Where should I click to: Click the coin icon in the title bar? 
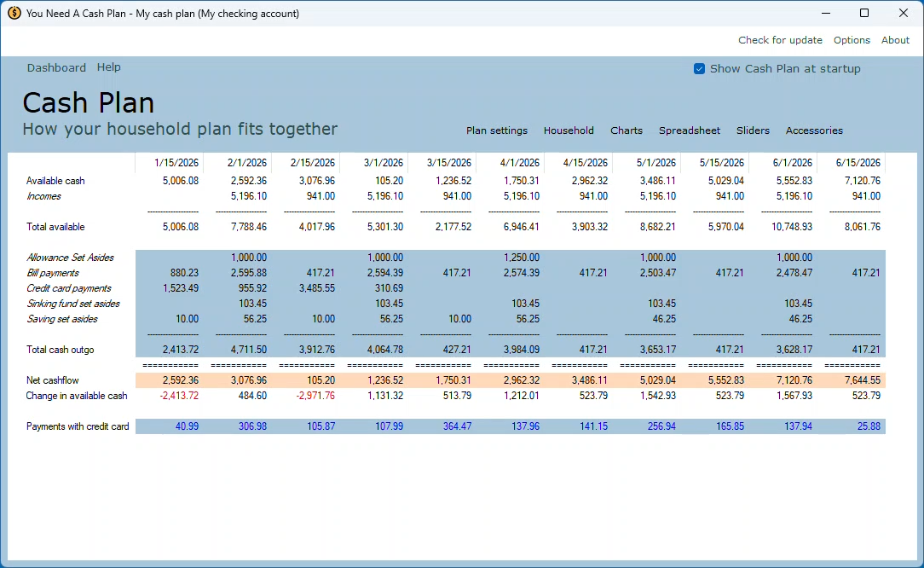(x=14, y=13)
